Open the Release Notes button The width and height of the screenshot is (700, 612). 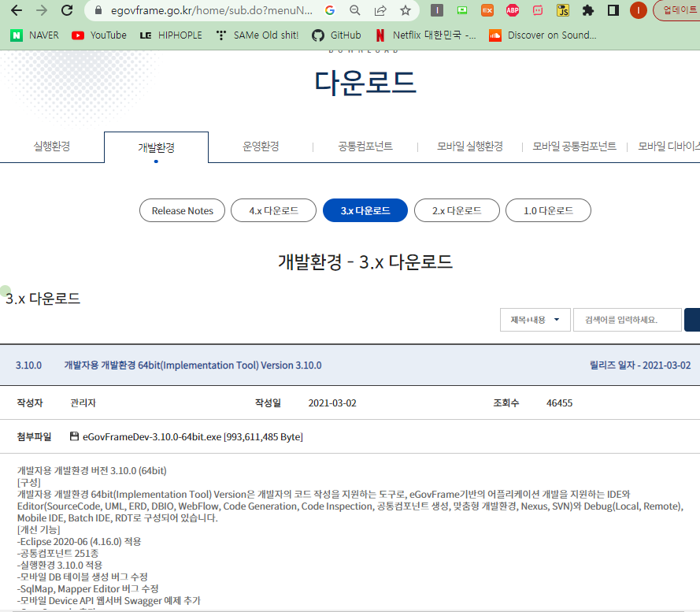[x=182, y=210]
